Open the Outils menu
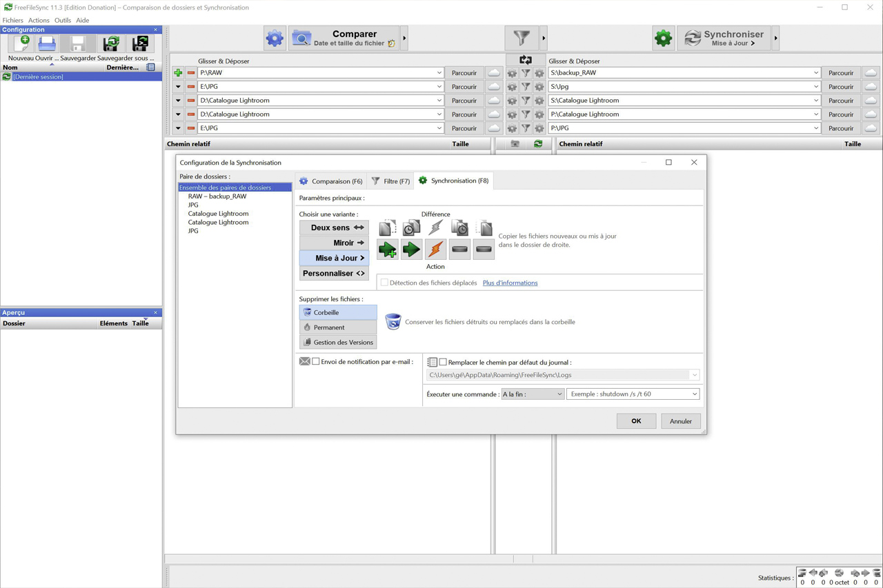883x588 pixels. (63, 21)
